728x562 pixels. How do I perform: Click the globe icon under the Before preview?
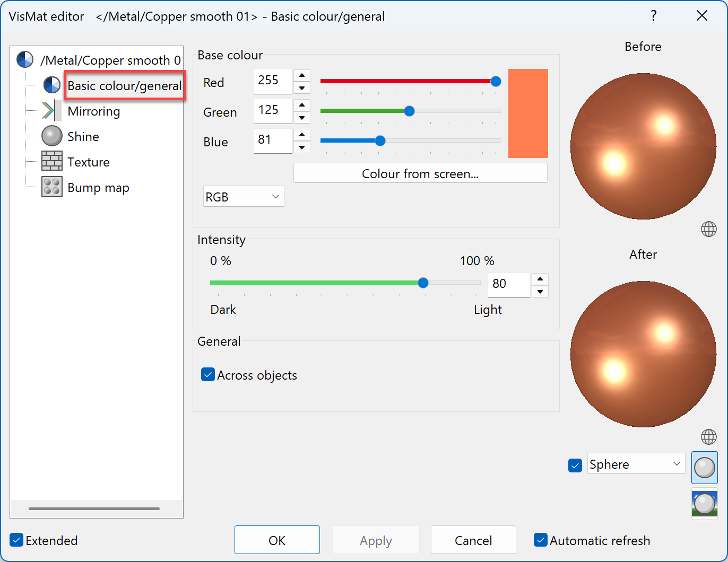[708, 229]
